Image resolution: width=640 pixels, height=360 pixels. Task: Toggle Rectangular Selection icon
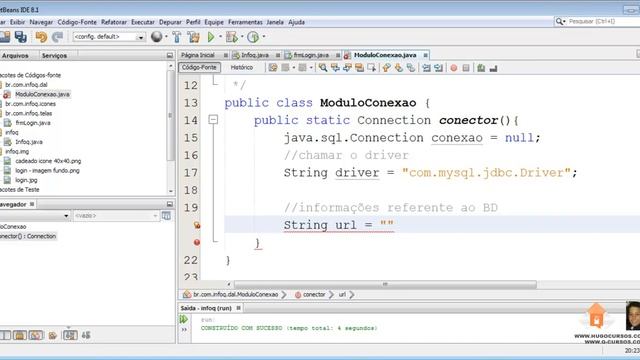(371, 68)
